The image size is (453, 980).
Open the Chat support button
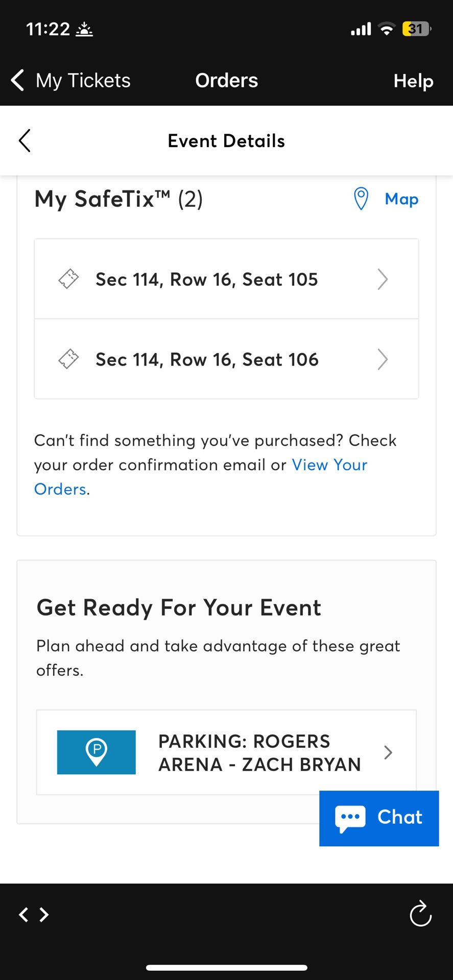pos(379,818)
